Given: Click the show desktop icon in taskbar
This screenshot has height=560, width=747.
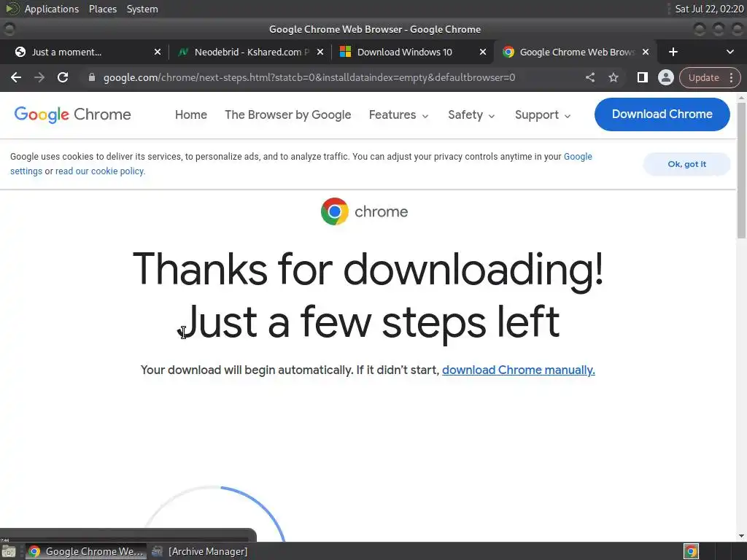Looking at the screenshot, I should [x=9, y=551].
